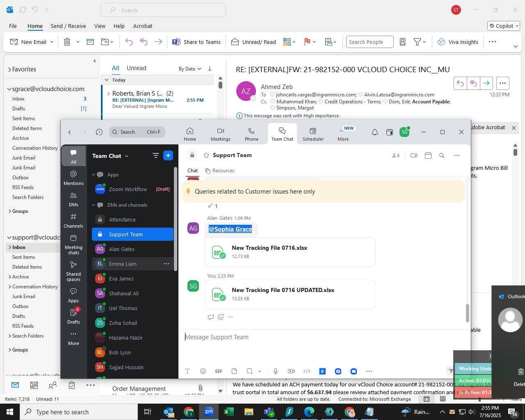Open the Outlook Send / Receive tab

coord(68,26)
